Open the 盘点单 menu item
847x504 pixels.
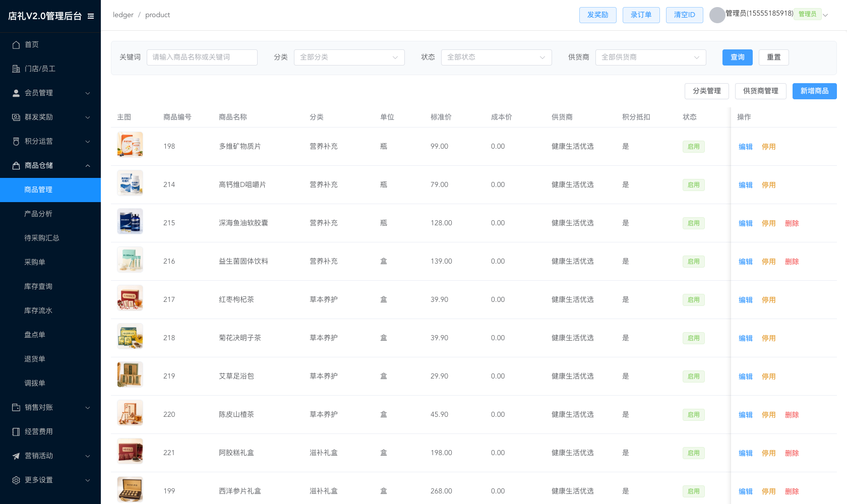click(x=50, y=335)
